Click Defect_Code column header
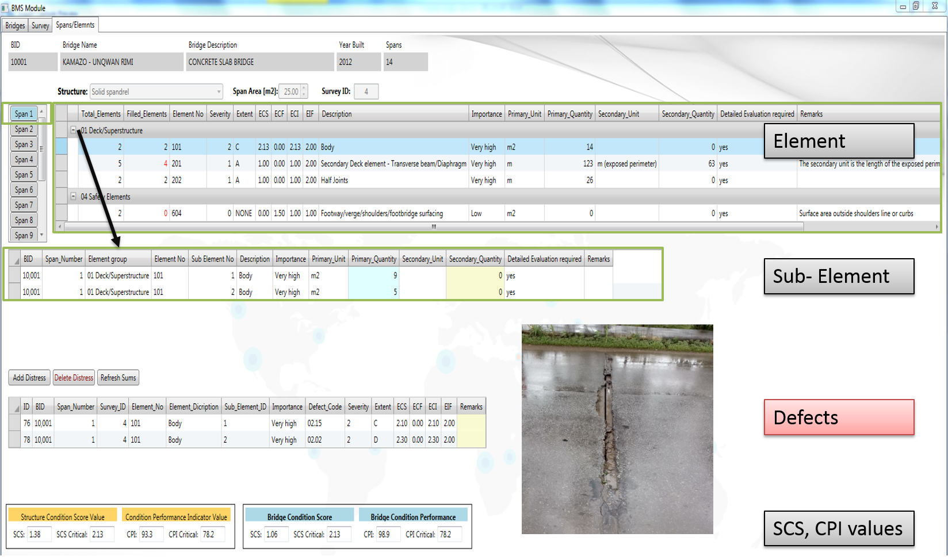The width and height of the screenshot is (948, 560). 325,406
